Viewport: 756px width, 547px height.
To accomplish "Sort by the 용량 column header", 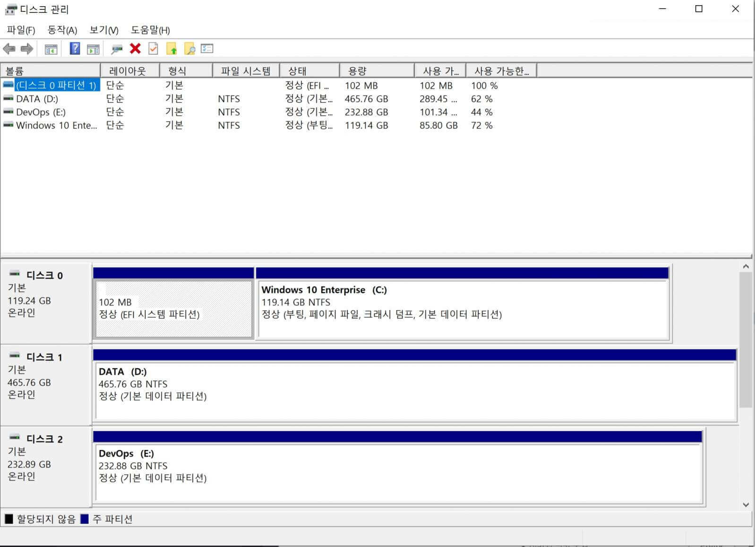I will (x=377, y=71).
